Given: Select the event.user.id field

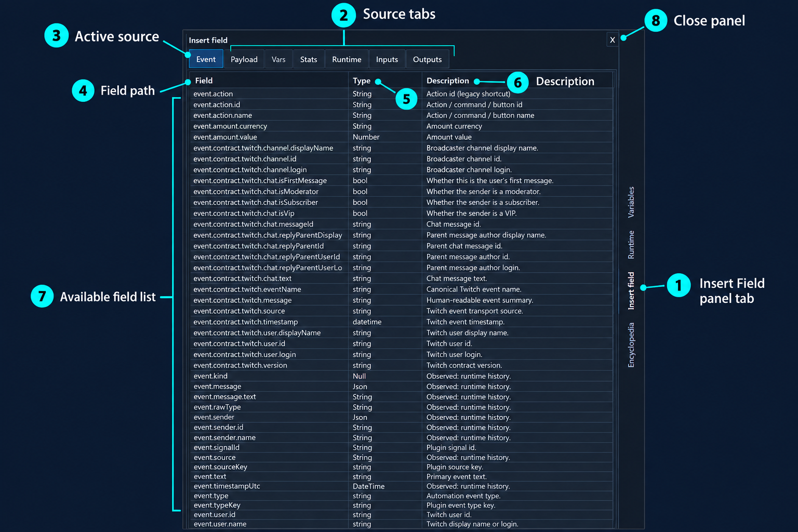Looking at the screenshot, I should pos(401,515).
